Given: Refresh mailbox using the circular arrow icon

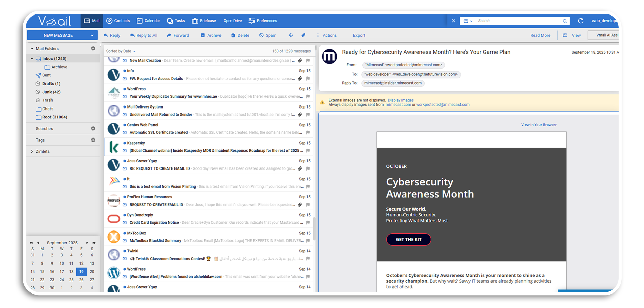Looking at the screenshot, I should pos(581,21).
